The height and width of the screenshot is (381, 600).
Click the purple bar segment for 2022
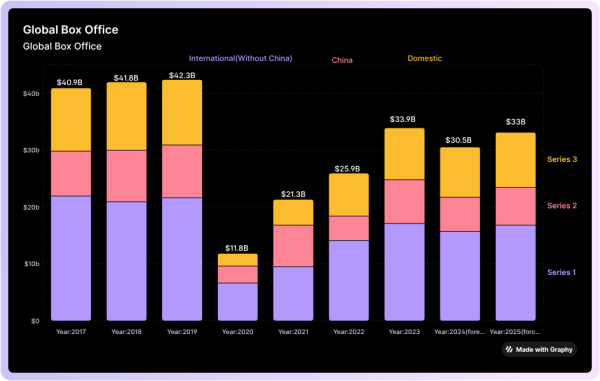(349, 280)
